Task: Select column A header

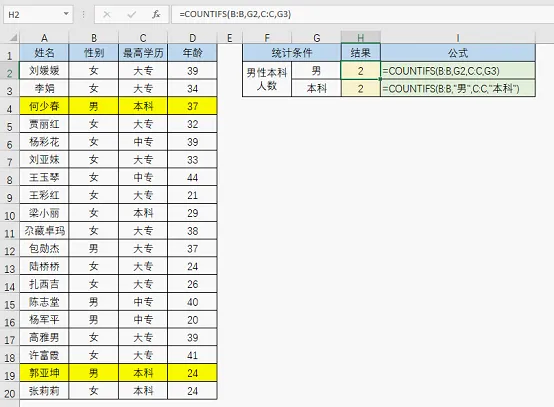Action: (44, 38)
